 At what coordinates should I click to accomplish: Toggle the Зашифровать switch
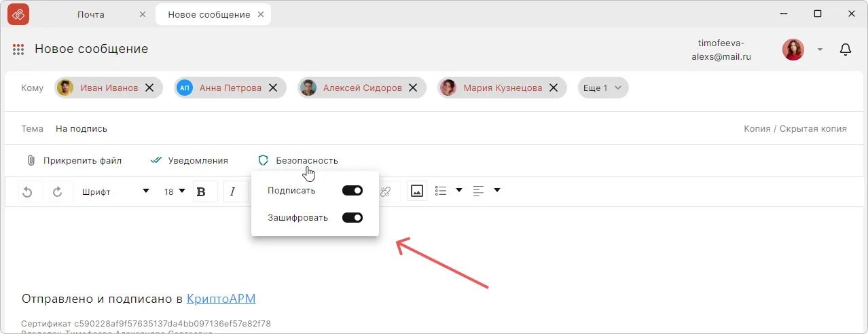click(x=352, y=218)
